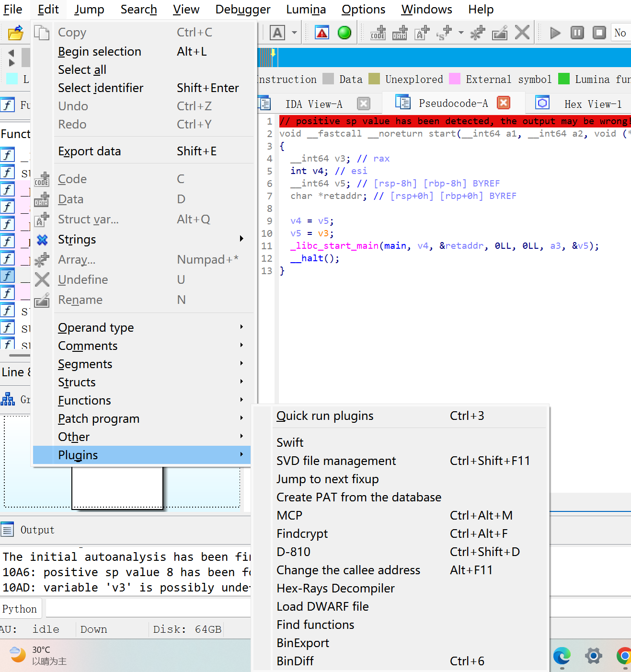The height and width of the screenshot is (672, 631).
Task: Click the string literal toolbar icon
Action: [x=444, y=33]
